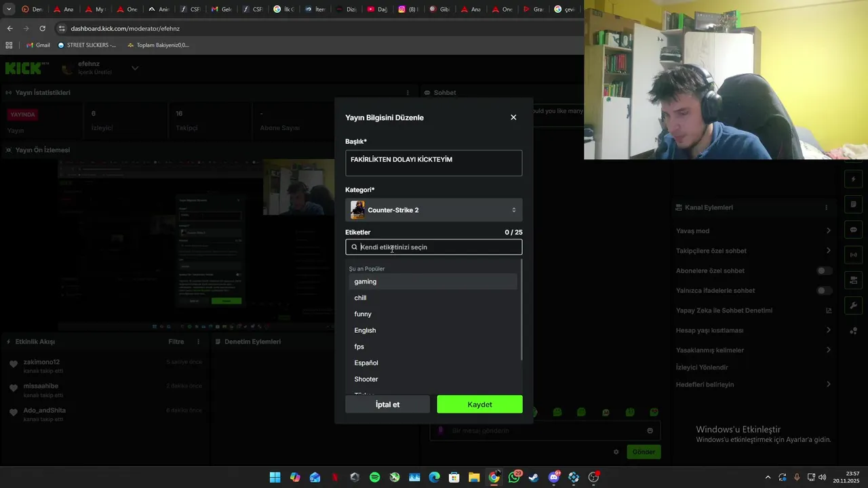
Task: Open Windows Start menu
Action: (x=275, y=477)
